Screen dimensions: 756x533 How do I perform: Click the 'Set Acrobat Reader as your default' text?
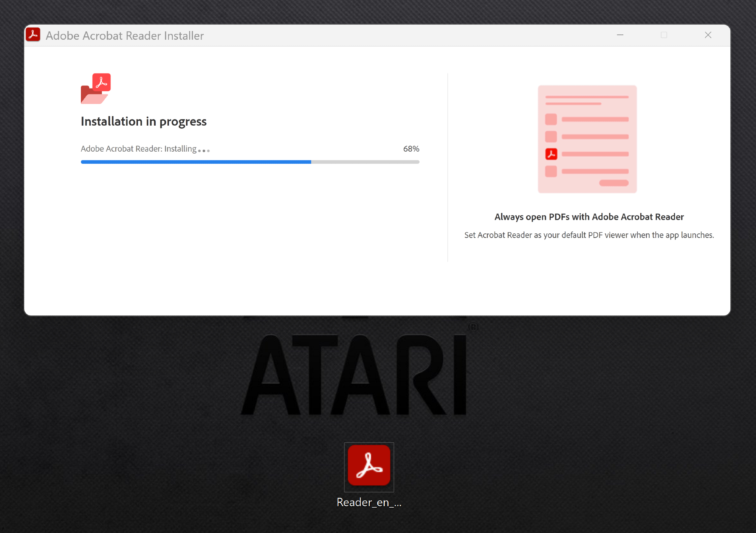[589, 235]
